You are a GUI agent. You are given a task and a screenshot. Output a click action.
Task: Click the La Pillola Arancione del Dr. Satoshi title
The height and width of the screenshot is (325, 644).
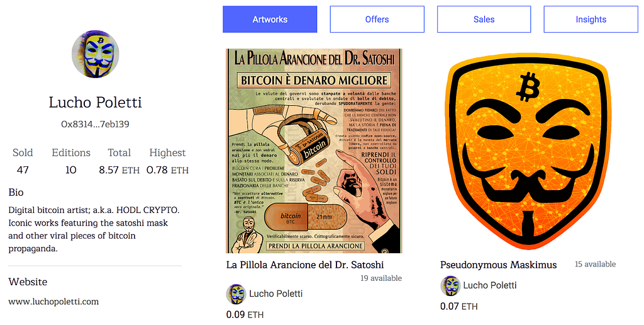(305, 265)
